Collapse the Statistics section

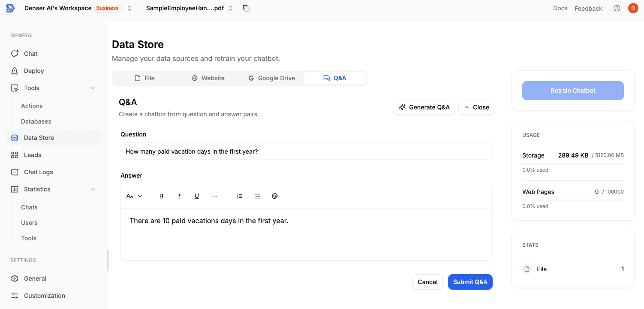(x=93, y=189)
